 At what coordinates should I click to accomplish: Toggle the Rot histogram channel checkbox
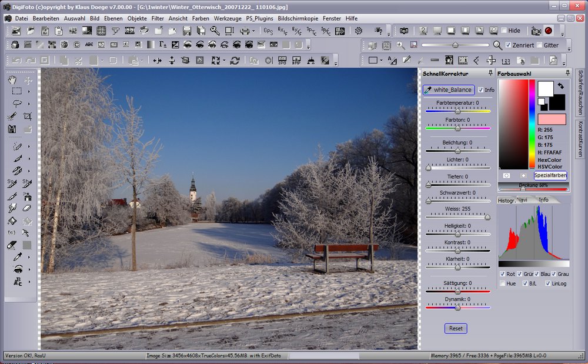502,274
